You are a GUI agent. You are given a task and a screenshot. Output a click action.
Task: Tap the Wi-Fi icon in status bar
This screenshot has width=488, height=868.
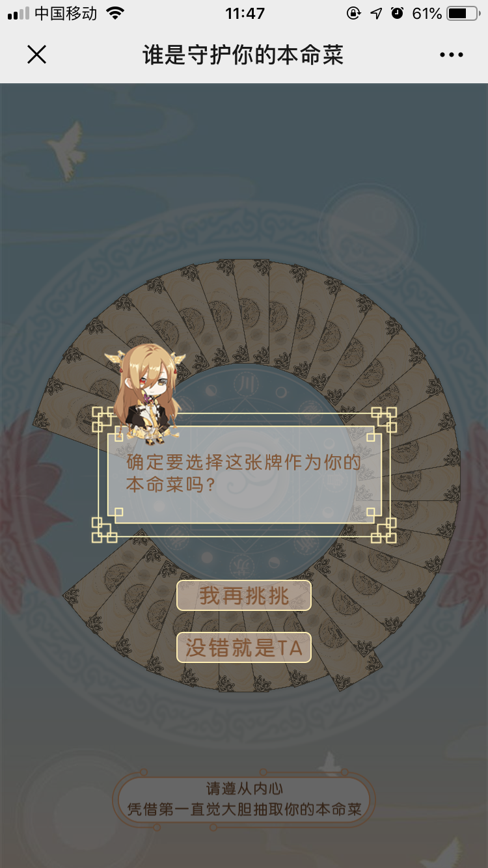point(115,14)
